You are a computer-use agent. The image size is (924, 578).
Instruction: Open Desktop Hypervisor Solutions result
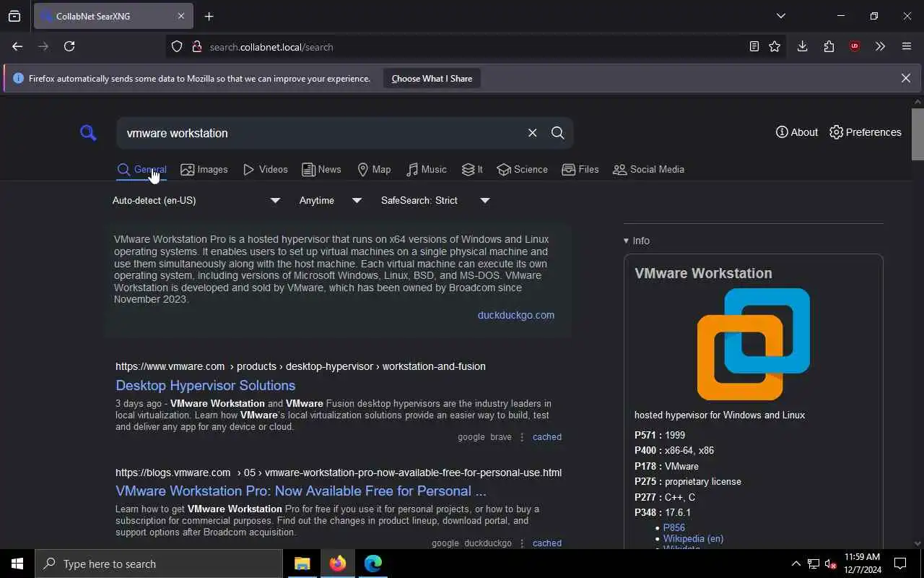(205, 386)
